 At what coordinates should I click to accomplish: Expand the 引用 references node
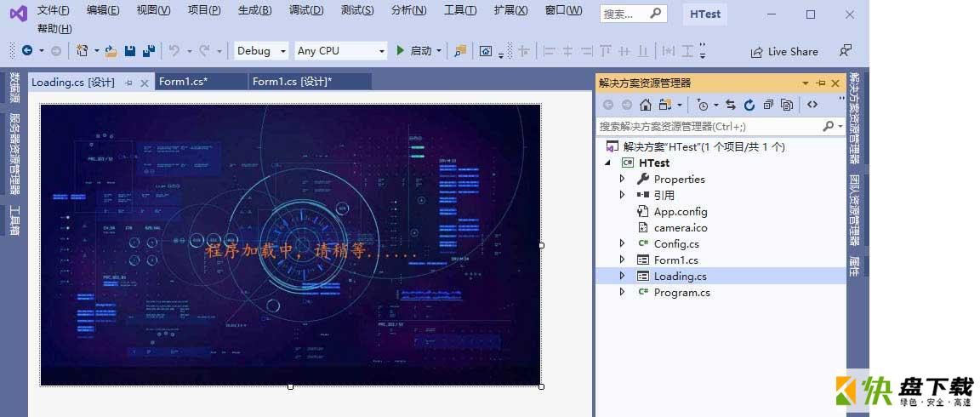622,195
